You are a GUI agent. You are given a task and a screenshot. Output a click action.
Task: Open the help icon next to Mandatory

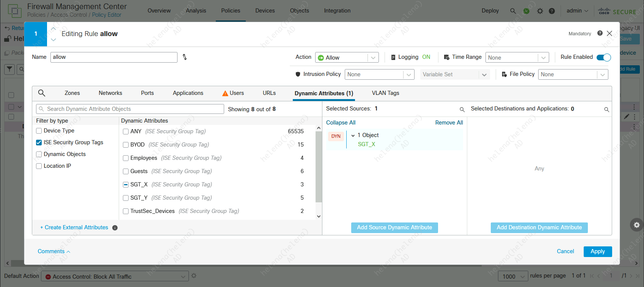pos(600,33)
